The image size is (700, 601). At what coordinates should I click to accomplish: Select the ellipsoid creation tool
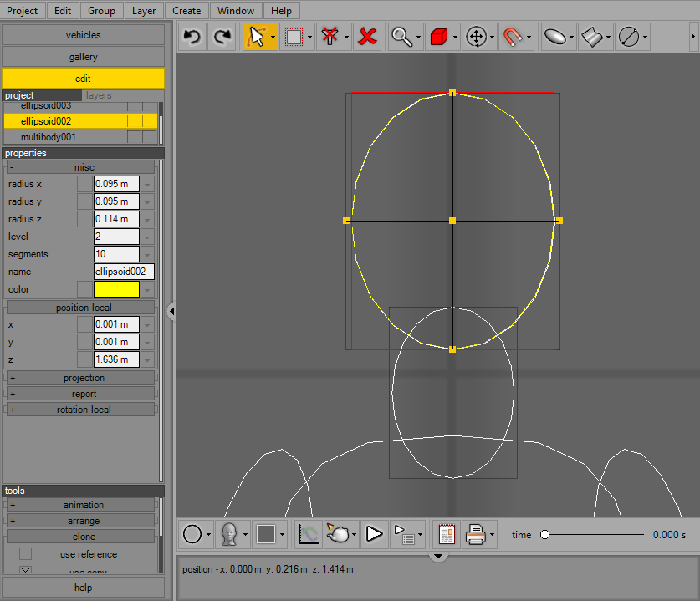click(x=555, y=37)
